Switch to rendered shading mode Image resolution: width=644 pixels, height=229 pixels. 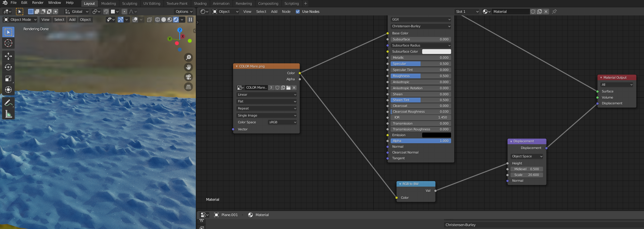click(176, 20)
